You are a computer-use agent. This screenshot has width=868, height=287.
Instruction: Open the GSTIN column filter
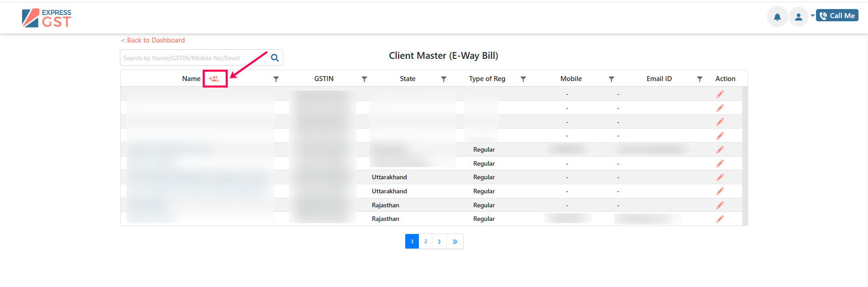[x=364, y=79]
